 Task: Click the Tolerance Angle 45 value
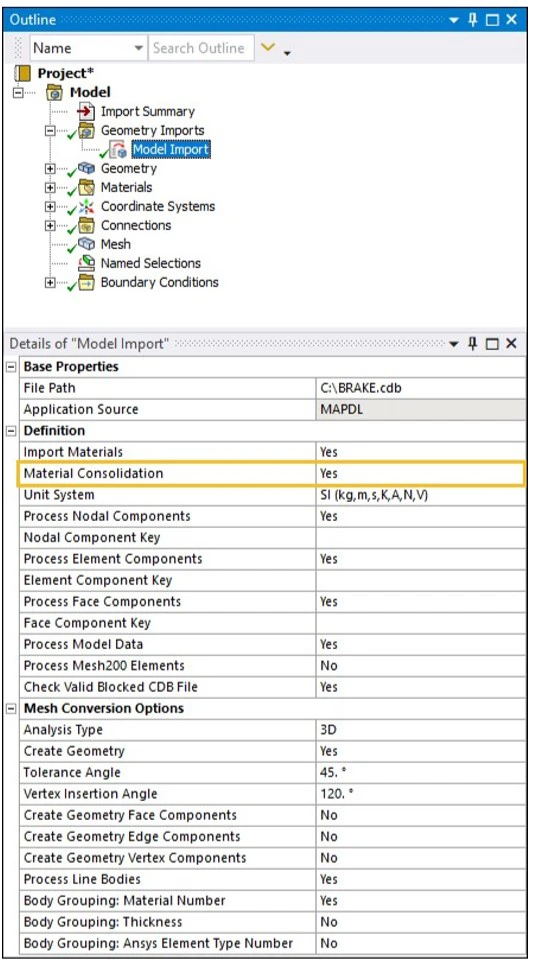420,772
